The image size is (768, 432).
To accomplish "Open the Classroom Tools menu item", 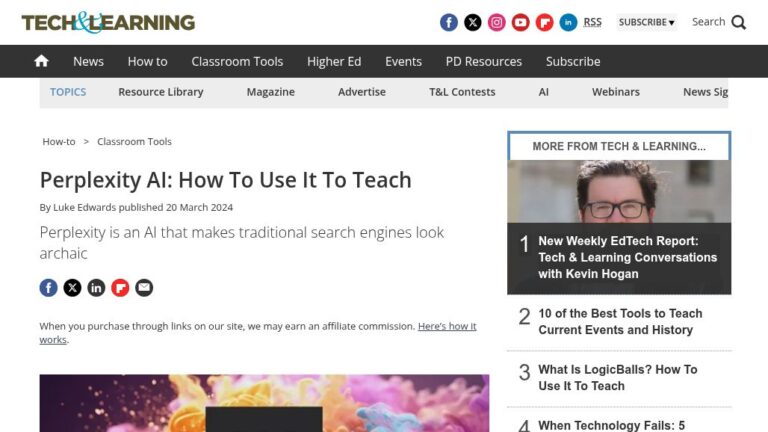I will 237,61.
